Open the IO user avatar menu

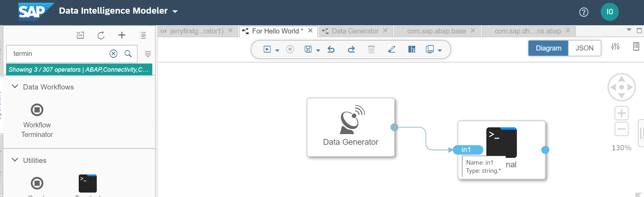(610, 12)
